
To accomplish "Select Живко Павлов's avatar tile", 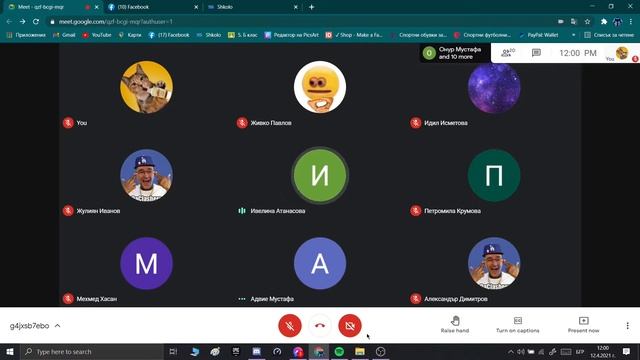I will [320, 87].
